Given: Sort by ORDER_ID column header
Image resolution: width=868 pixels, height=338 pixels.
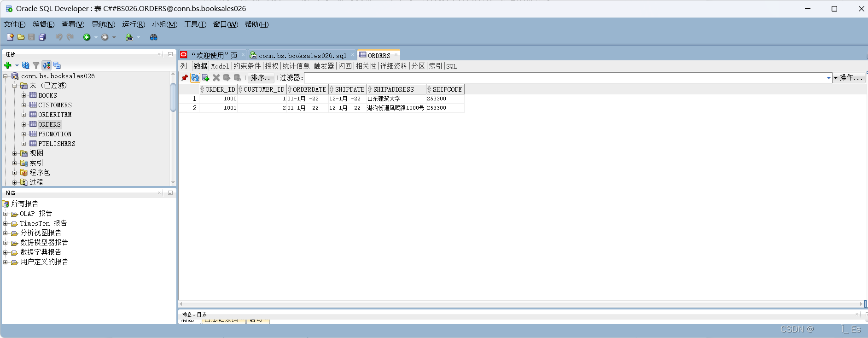Looking at the screenshot, I should (218, 89).
